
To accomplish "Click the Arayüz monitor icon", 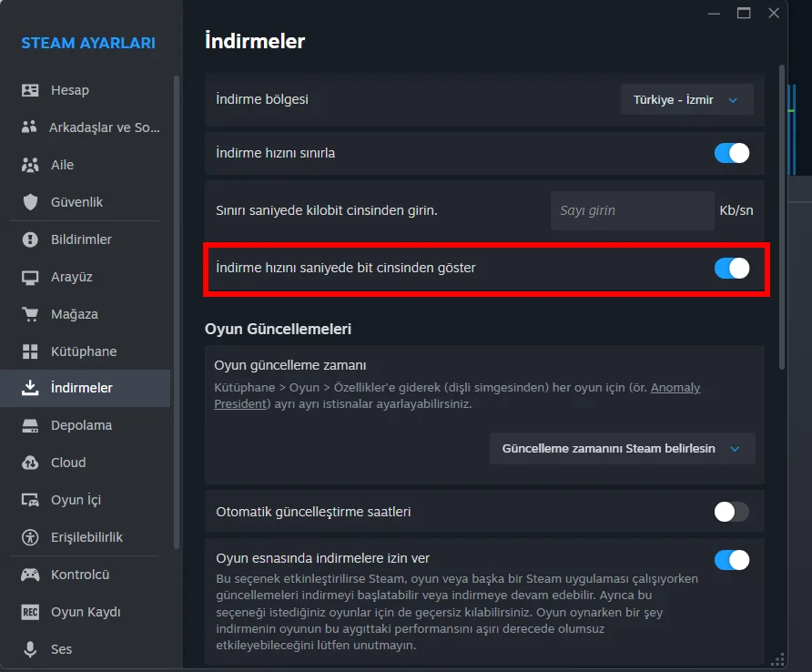I will point(30,277).
